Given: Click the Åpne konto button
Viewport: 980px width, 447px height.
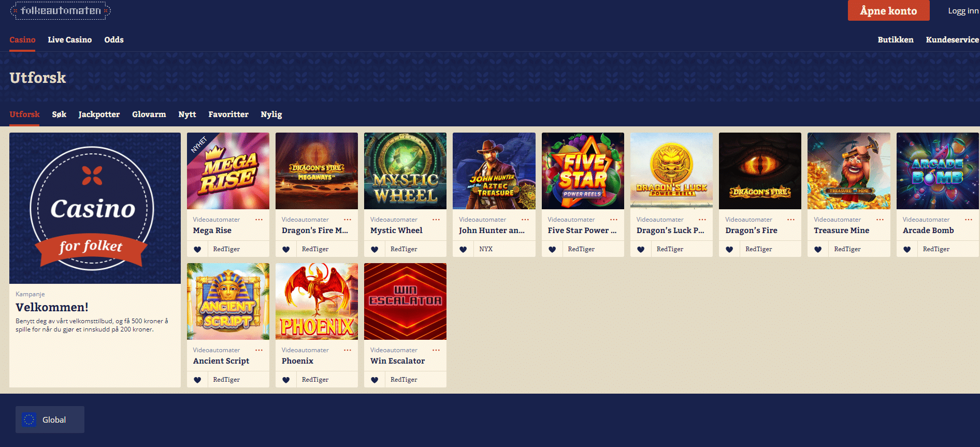Looking at the screenshot, I should [x=888, y=10].
